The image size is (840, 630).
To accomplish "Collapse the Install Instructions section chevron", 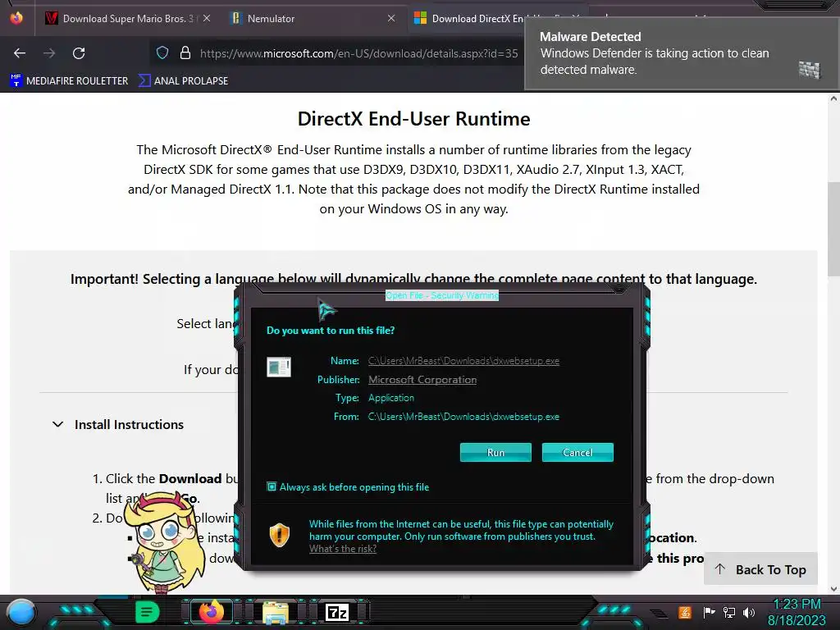I will pos(58,424).
